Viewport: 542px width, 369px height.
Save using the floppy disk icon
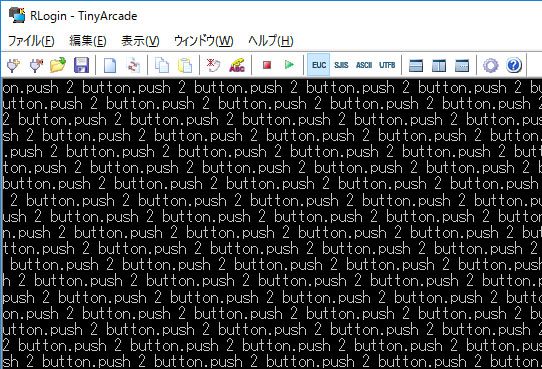pyautogui.click(x=81, y=65)
